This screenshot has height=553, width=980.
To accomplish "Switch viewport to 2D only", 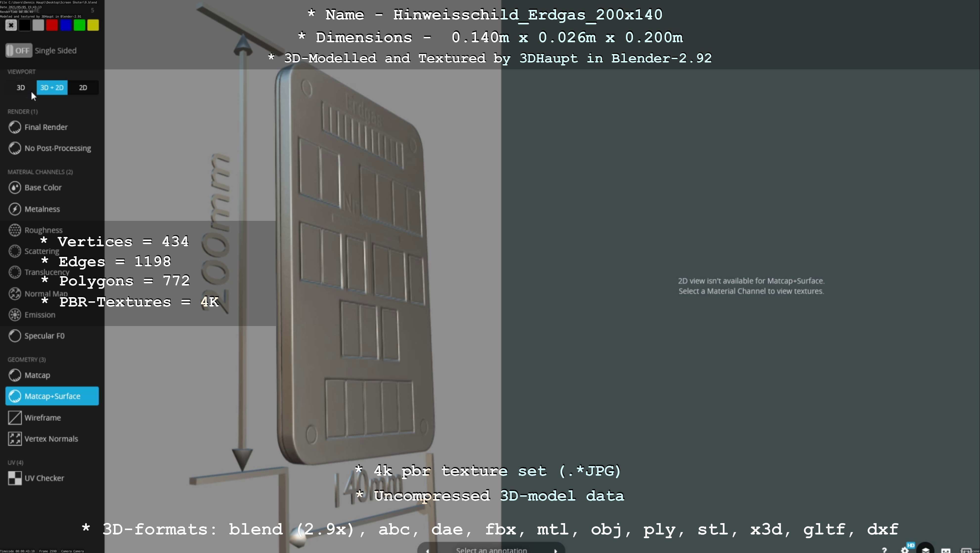I will [83, 88].
